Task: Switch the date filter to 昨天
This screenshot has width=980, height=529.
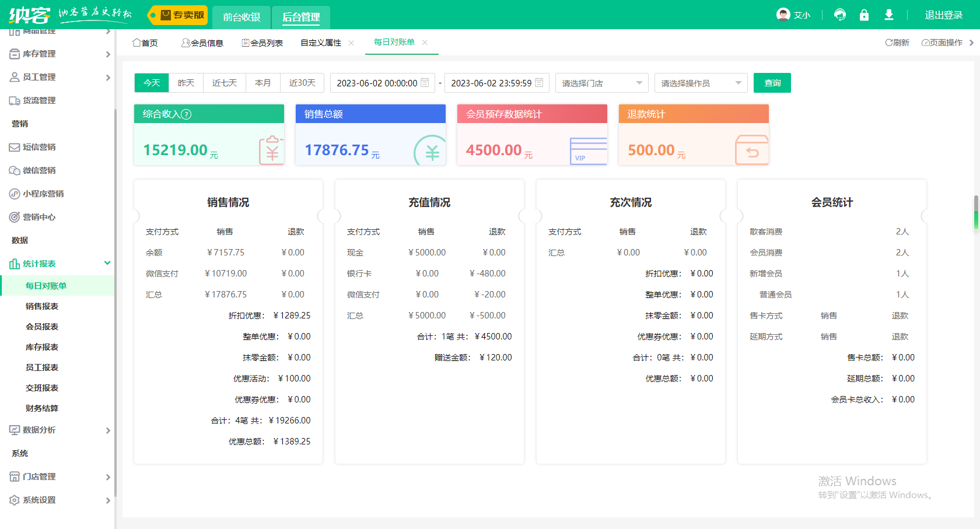Action: tap(185, 83)
